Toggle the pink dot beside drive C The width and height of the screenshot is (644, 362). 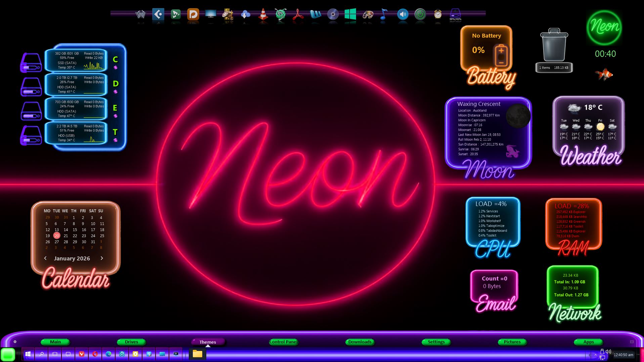[116, 68]
